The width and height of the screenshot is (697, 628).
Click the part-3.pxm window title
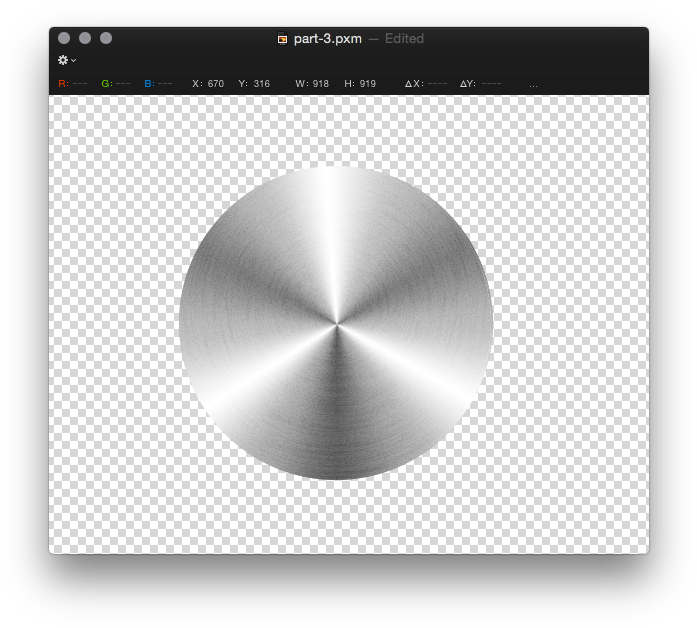[328, 39]
